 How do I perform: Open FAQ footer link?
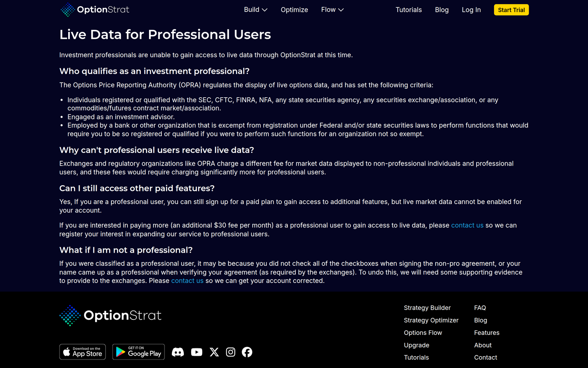click(x=480, y=308)
